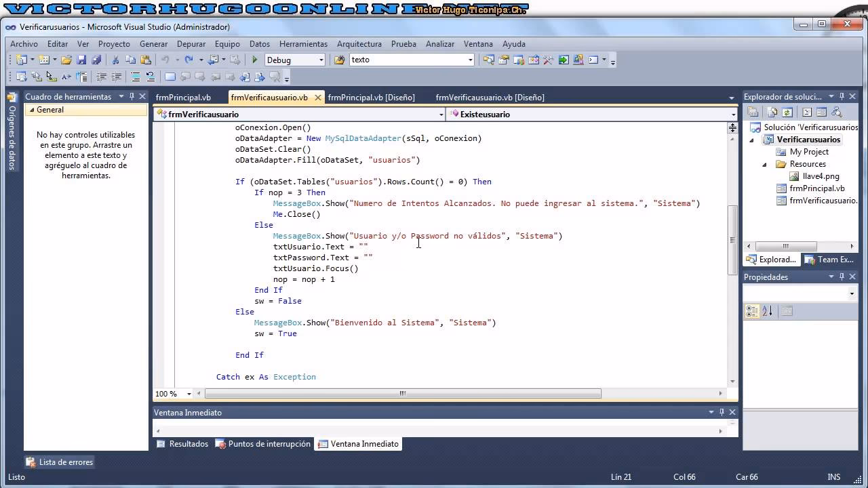
Task: Select llave4.png in solution explorer
Action: [x=821, y=176]
